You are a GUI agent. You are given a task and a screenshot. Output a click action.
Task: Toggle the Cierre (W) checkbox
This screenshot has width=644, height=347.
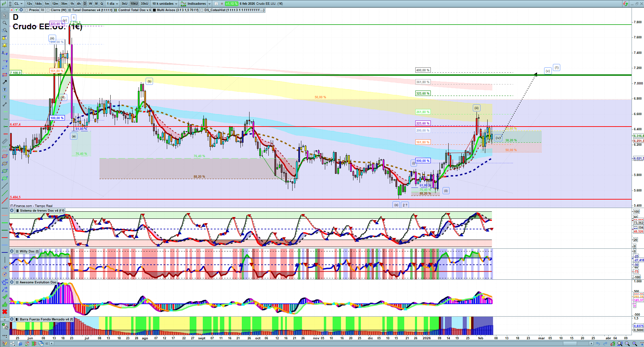[48, 10]
